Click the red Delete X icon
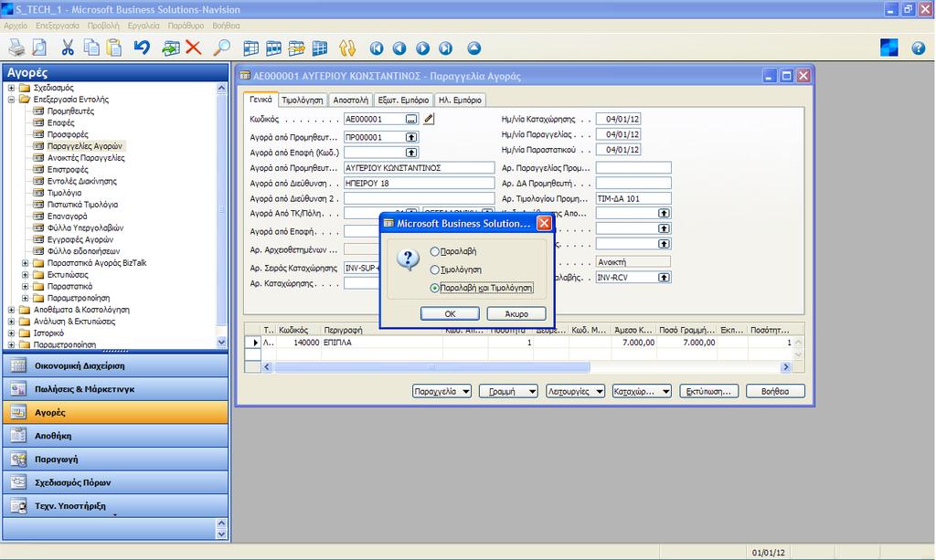936x560 pixels. (194, 48)
